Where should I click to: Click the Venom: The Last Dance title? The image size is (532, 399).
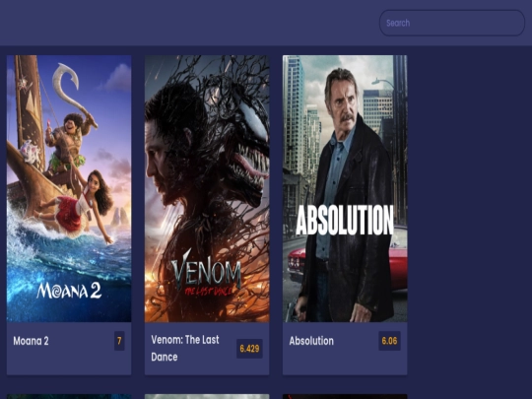point(185,349)
